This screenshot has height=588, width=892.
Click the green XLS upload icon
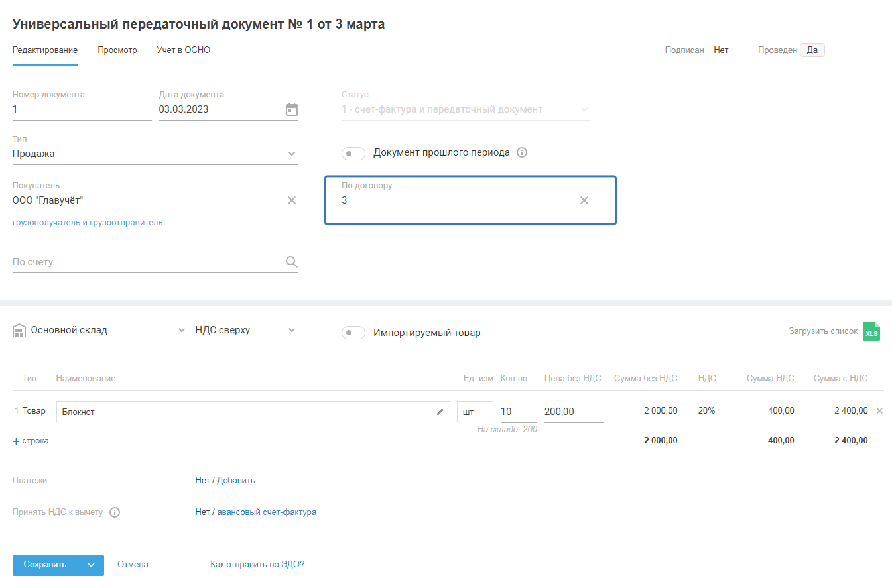pos(871,331)
